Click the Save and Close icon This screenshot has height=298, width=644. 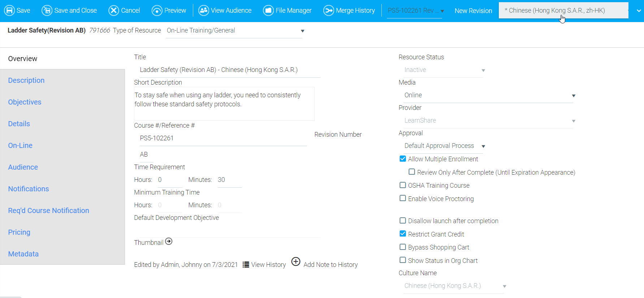47,10
